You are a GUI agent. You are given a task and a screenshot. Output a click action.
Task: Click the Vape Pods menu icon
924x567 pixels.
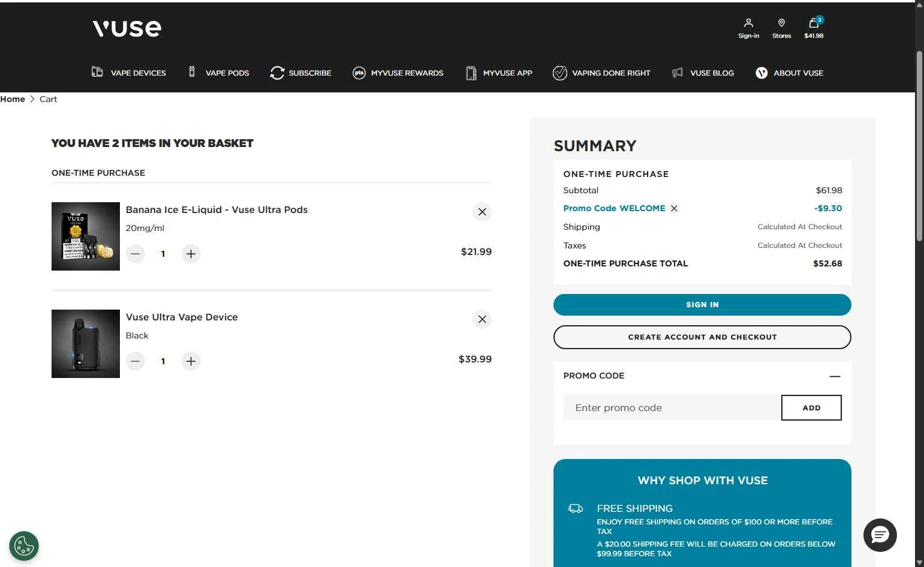(192, 72)
